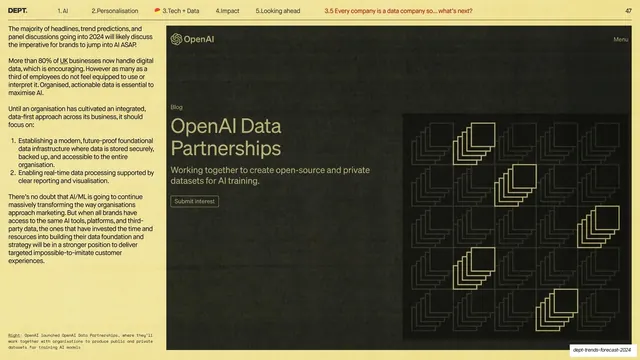Click the Submit interest button

pos(194,201)
